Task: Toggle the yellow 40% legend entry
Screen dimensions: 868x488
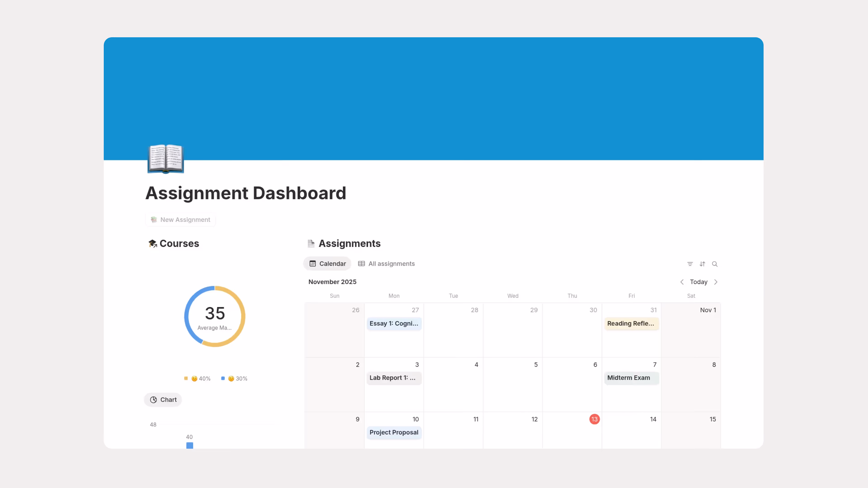Action: [197, 378]
